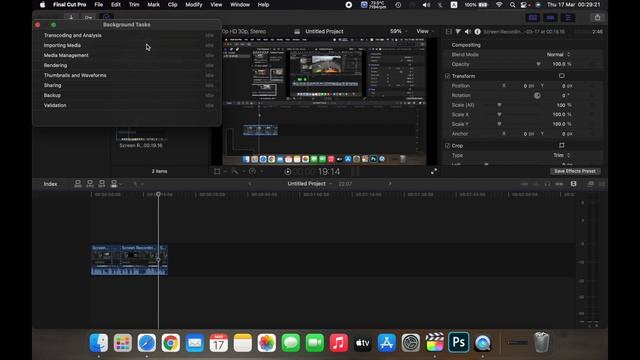Click the Scale (All) slider handle

[499, 105]
